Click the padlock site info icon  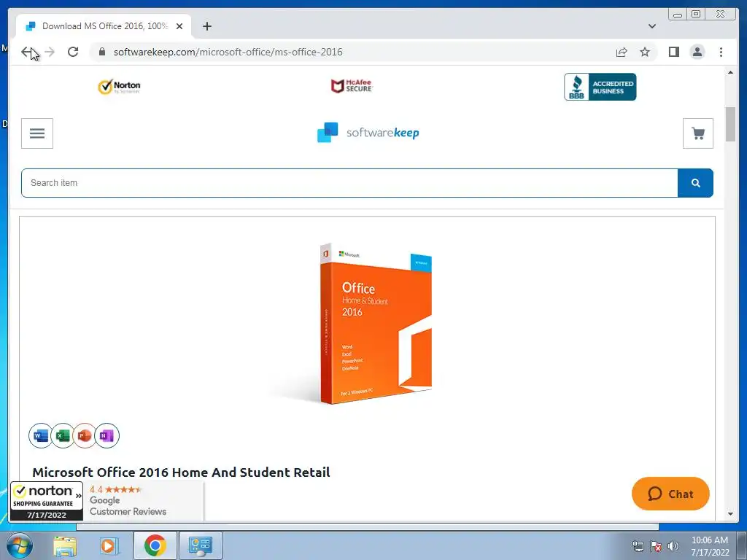tap(102, 52)
